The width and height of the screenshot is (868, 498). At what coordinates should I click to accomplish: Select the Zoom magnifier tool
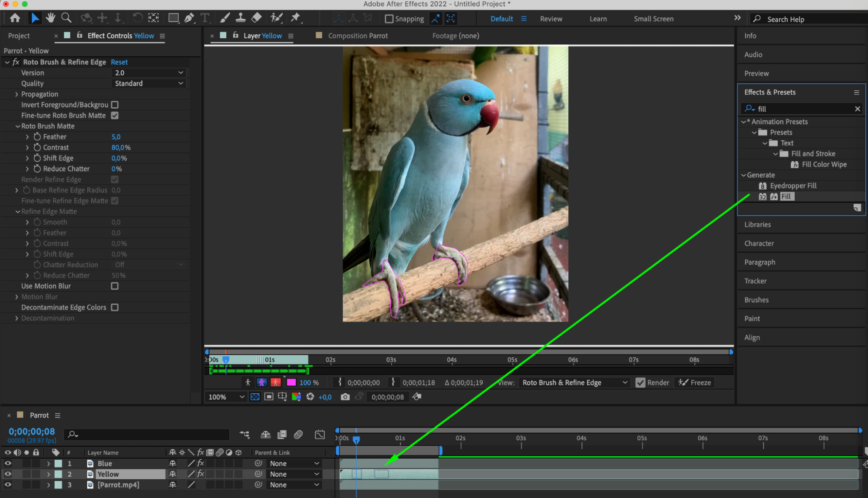click(x=66, y=18)
